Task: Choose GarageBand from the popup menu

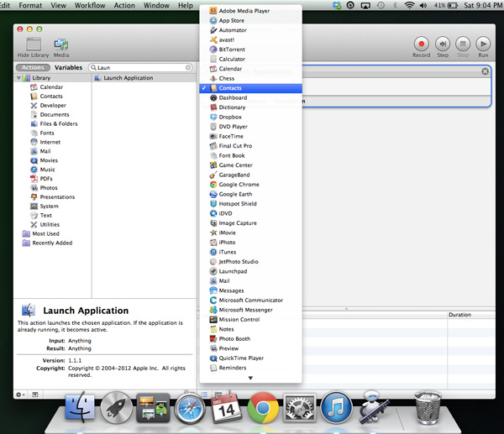Action: 250,175
